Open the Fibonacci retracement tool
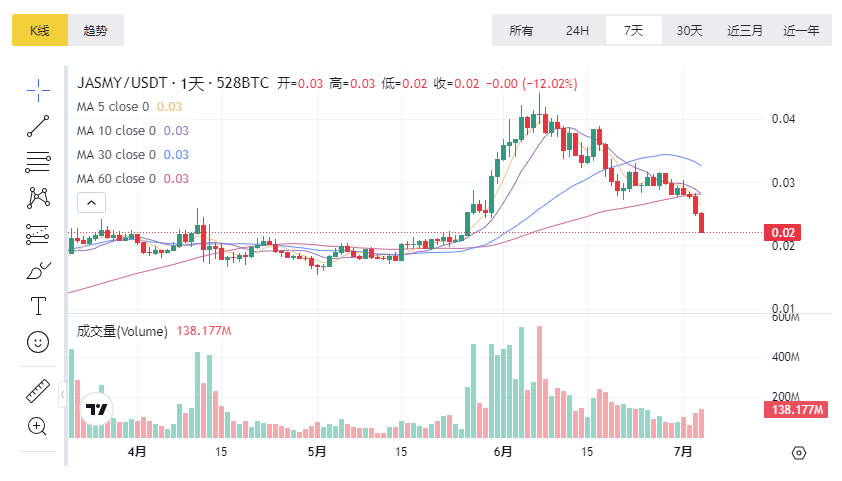Image resolution: width=842 pixels, height=481 pixels. click(38, 162)
